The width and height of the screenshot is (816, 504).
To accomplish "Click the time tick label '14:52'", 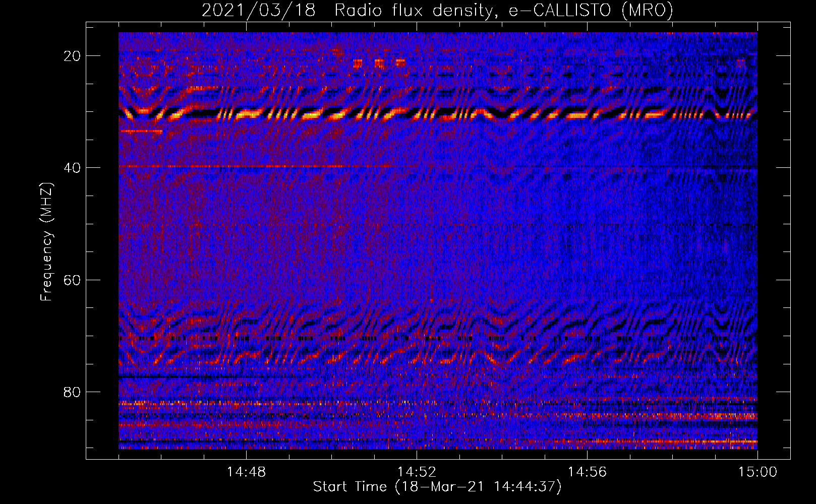I will point(417,472).
